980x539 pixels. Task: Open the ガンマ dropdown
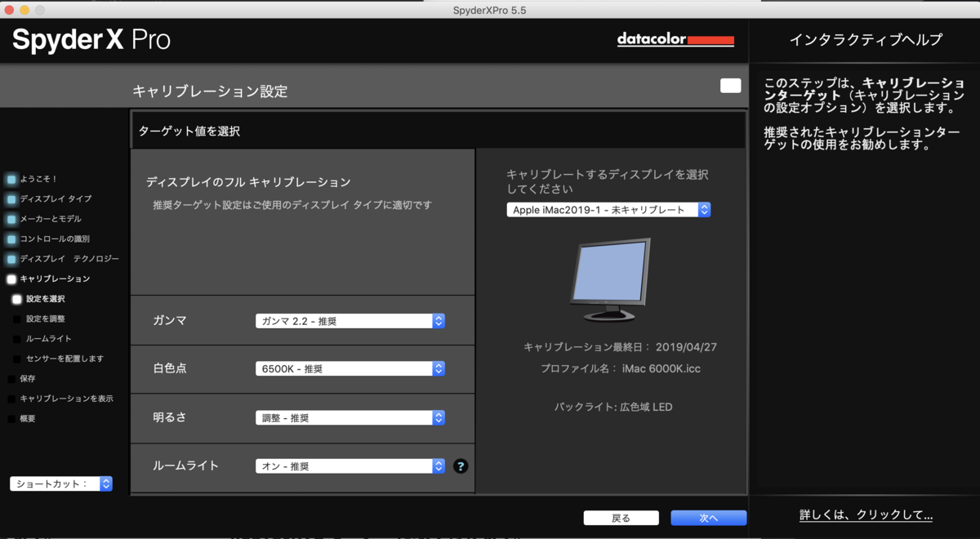[x=350, y=321]
